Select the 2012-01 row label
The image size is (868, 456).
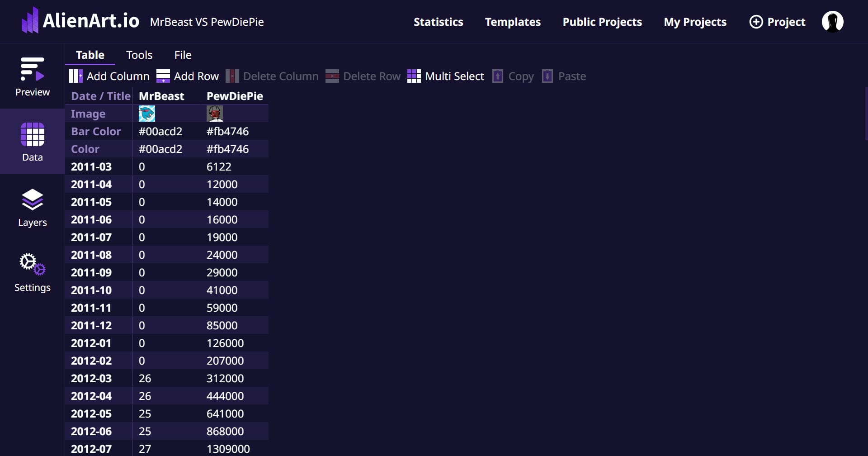(99, 343)
